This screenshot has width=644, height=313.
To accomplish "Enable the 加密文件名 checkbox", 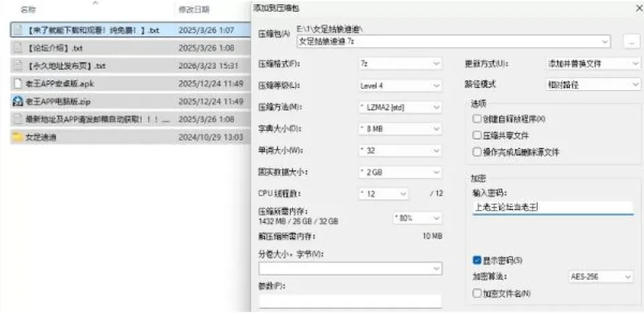I will 477,294.
